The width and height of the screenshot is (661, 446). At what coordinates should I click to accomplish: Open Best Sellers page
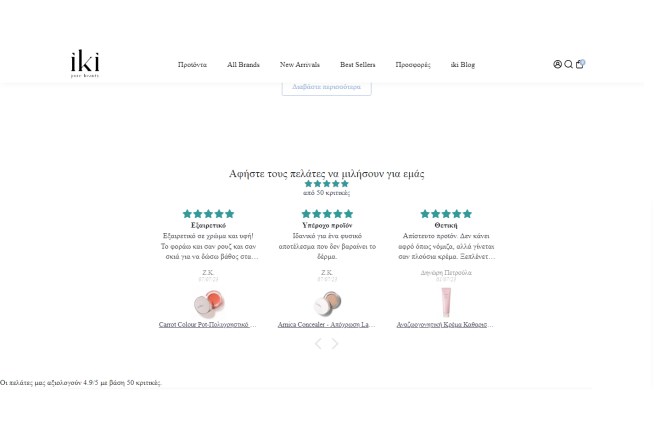tap(357, 64)
